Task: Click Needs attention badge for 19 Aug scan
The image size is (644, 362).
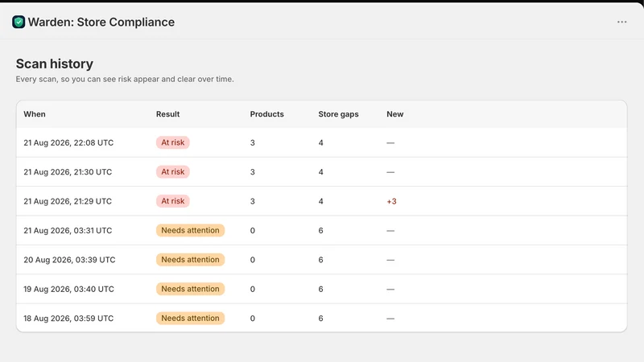Action: click(190, 289)
